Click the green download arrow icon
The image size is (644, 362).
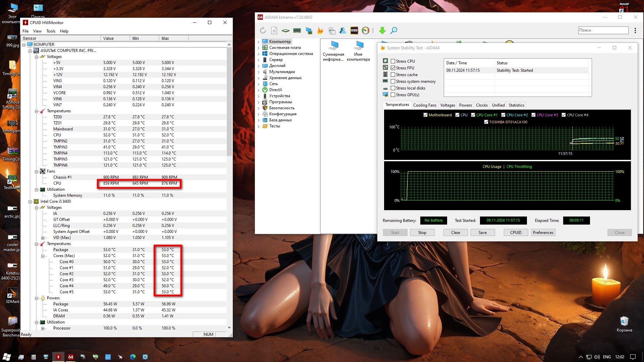pyautogui.click(x=382, y=31)
